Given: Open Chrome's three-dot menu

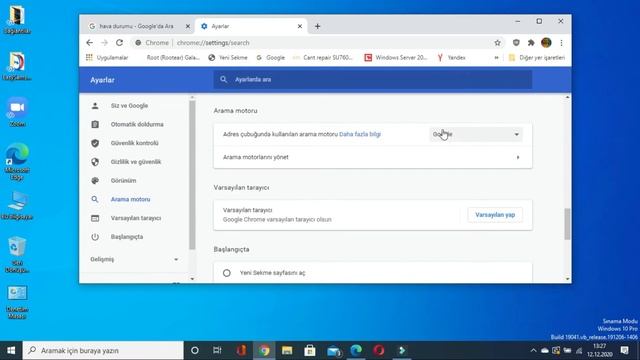Looking at the screenshot, I should coord(561,42).
